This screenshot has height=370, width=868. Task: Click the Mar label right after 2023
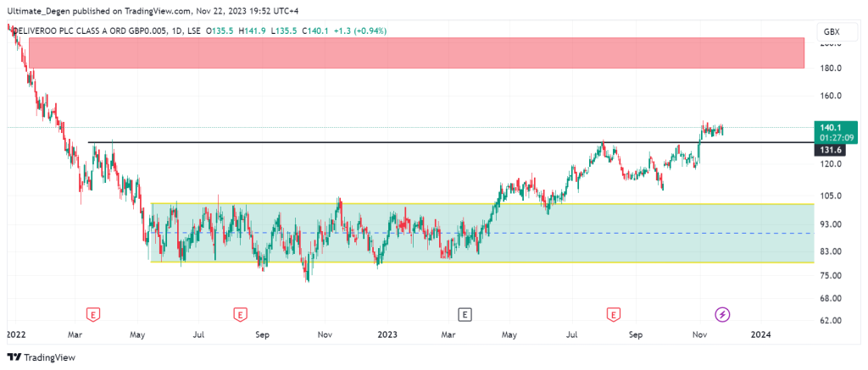click(x=448, y=334)
